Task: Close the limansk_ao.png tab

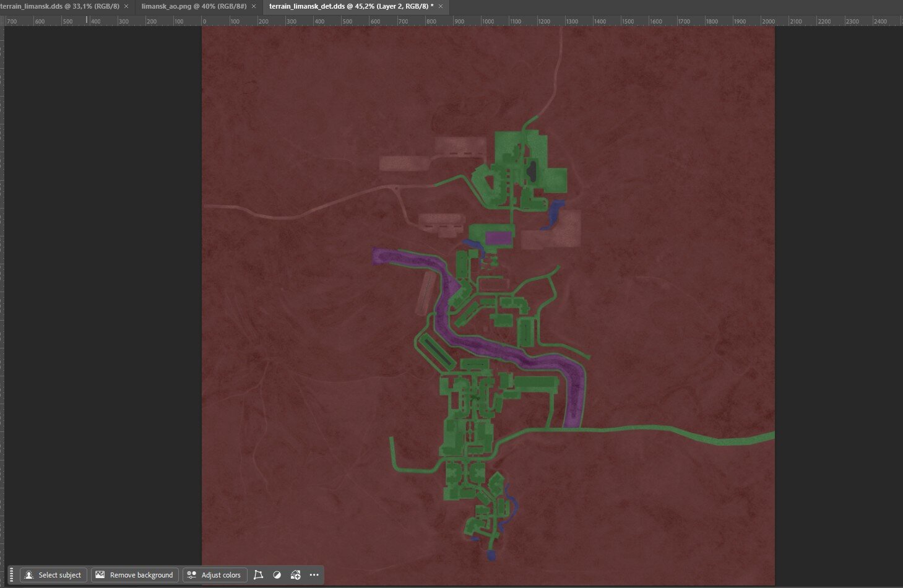Action: pos(254,6)
